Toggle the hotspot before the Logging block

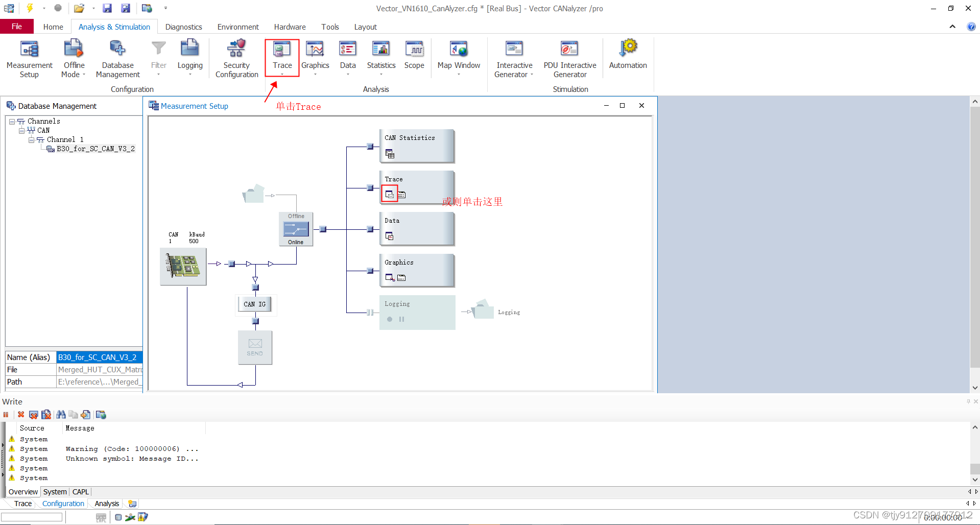[370, 312]
